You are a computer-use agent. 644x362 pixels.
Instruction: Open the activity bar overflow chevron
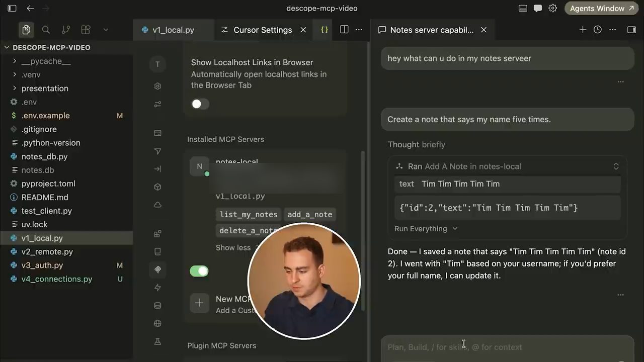(106, 30)
